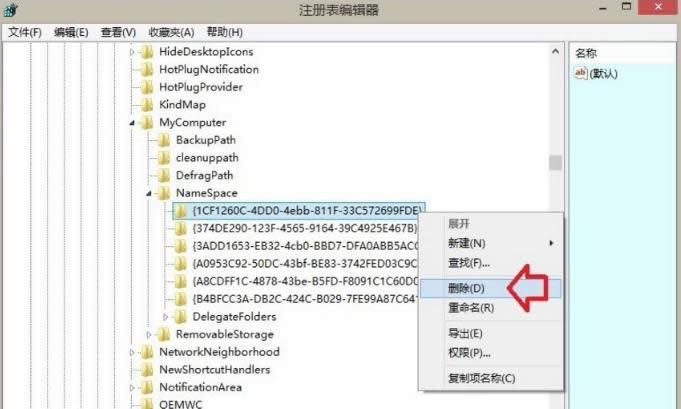Click the NewShortcutHandlers folder icon
The image size is (681, 409).
pos(147,370)
